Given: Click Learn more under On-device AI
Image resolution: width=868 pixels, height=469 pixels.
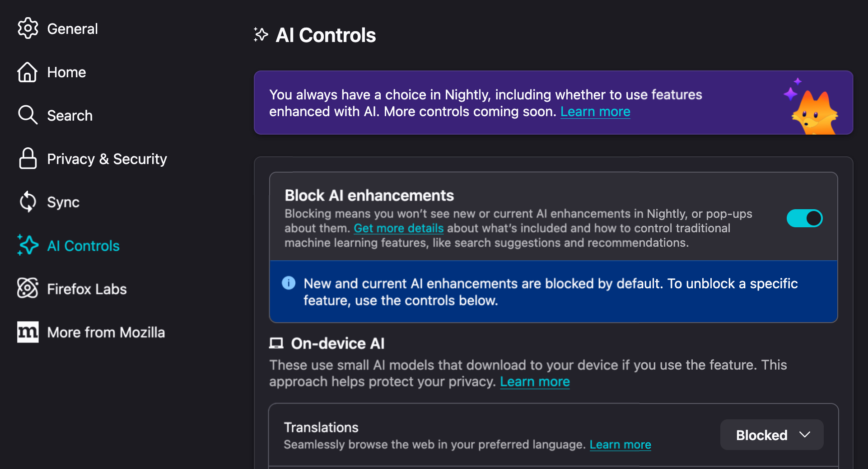Looking at the screenshot, I should point(535,382).
